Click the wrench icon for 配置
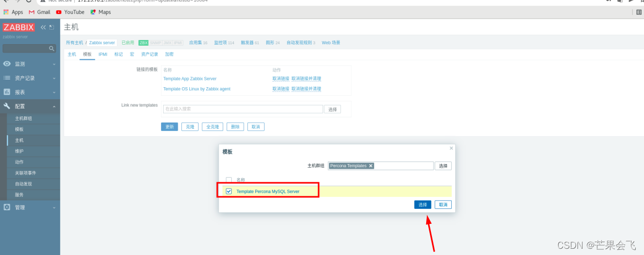 point(7,106)
